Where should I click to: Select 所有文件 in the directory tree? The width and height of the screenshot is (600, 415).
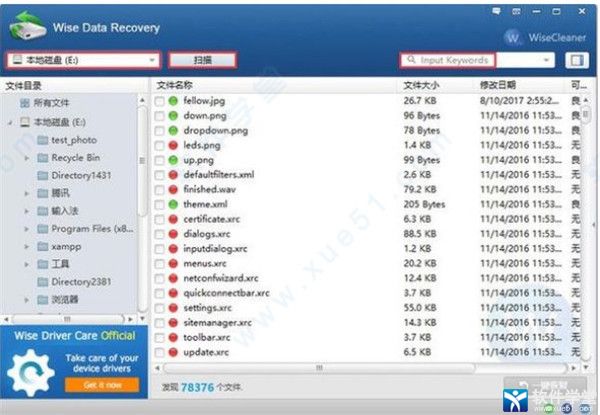(x=51, y=103)
